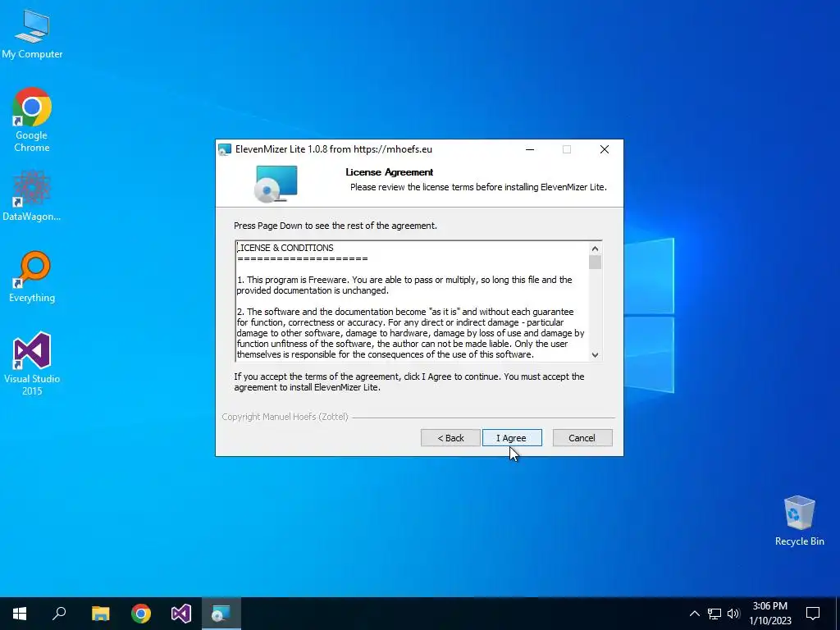The width and height of the screenshot is (840, 630).
Task: Open the DataWagon desktop shortcut
Action: 32,195
